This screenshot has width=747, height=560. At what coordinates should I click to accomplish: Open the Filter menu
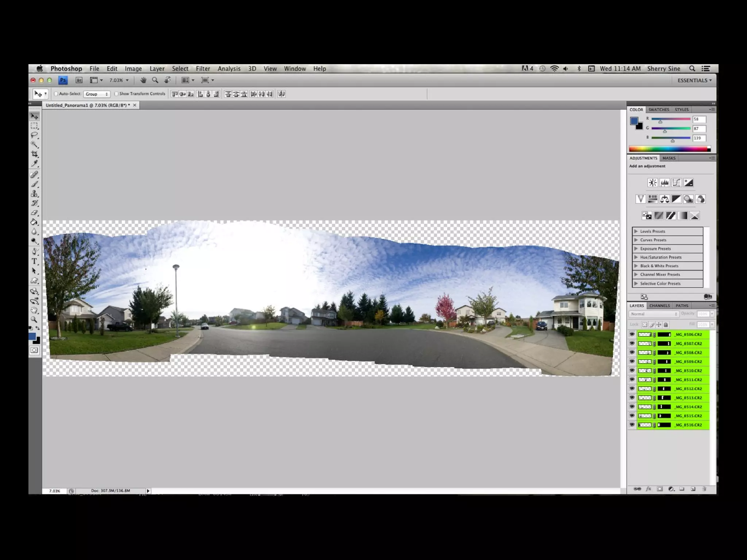point(203,69)
